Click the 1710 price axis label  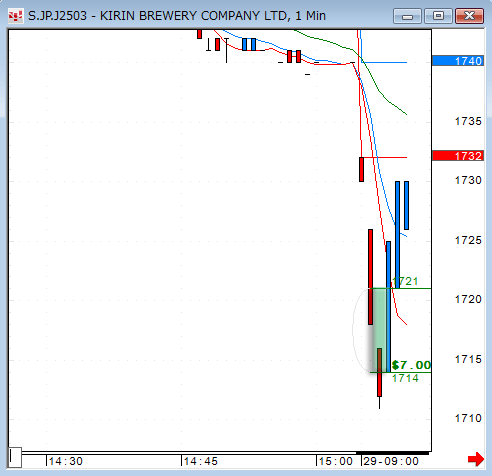(x=468, y=418)
